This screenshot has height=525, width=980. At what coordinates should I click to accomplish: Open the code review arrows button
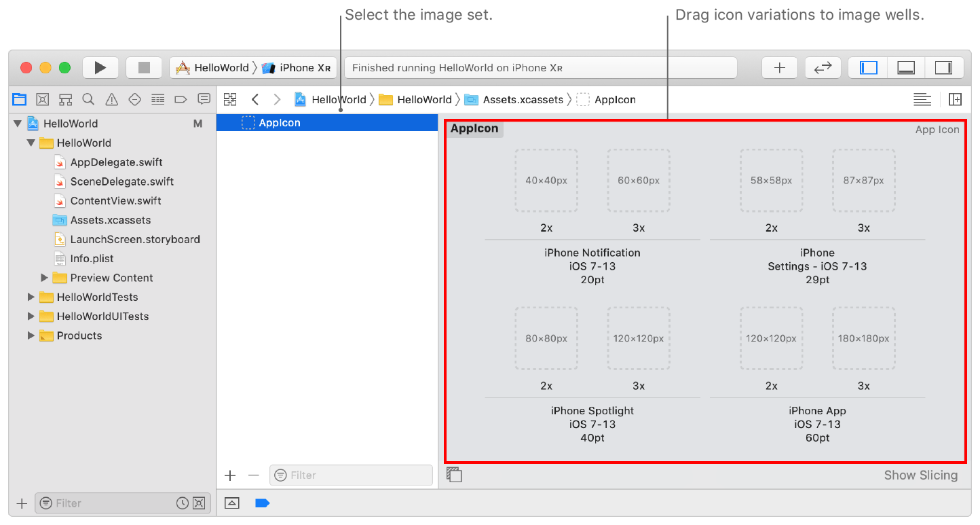[823, 68]
